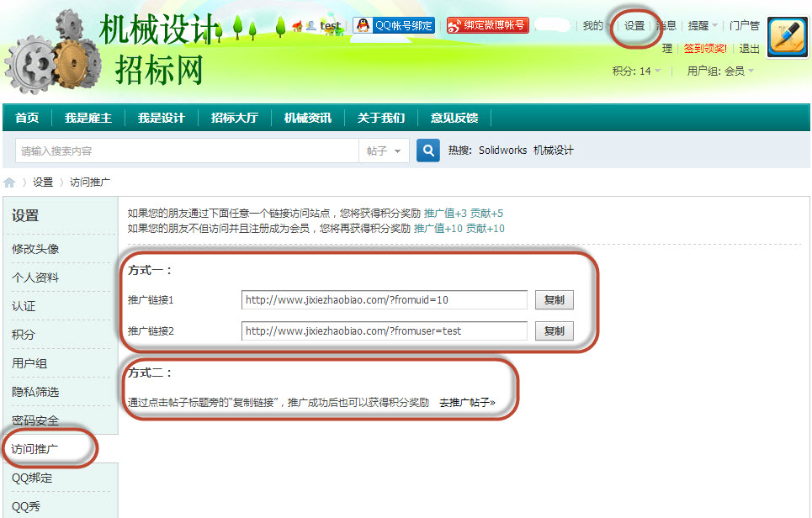
Task: Expand the 用户组: 会员 dropdown
Action: click(x=720, y=71)
